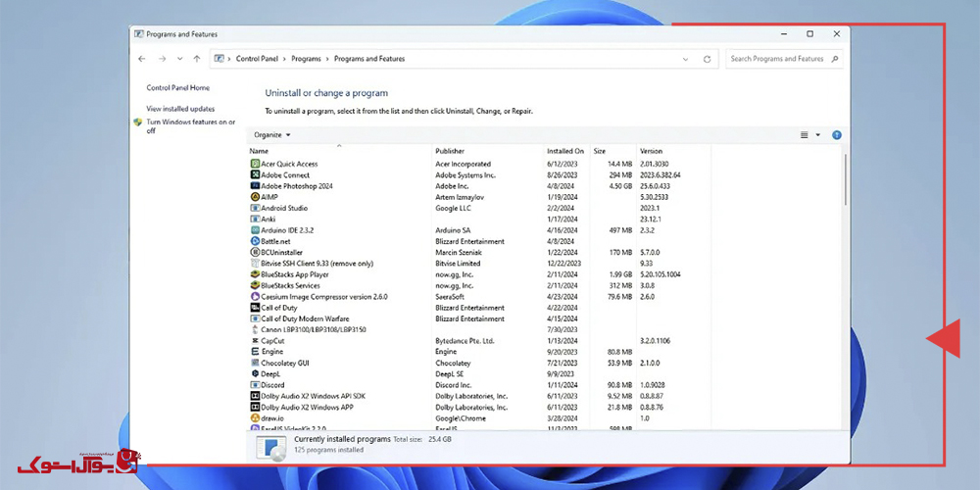Viewport: 980px width, 490px height.
Task: Click the Arduino IDE 2.3.2 icon
Action: 255,230
